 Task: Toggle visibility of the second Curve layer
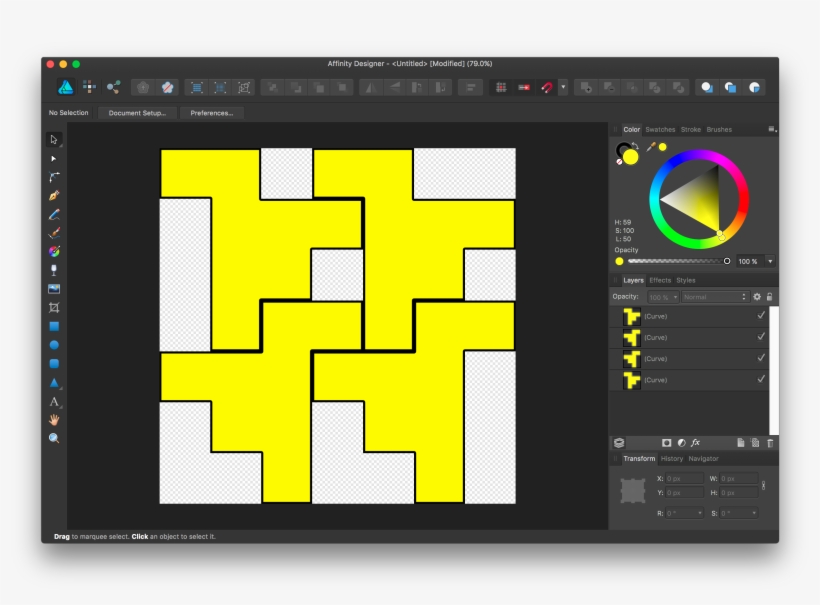761,337
